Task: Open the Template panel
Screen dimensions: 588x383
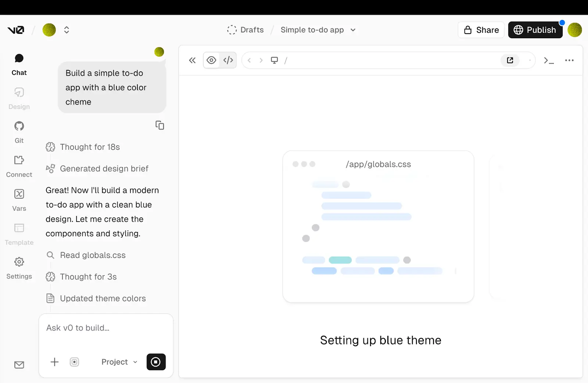Action: tap(19, 233)
